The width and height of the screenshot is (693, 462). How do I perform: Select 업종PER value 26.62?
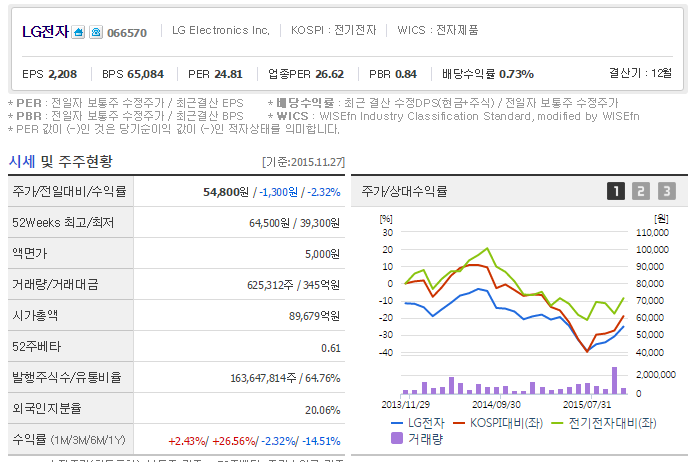click(330, 74)
